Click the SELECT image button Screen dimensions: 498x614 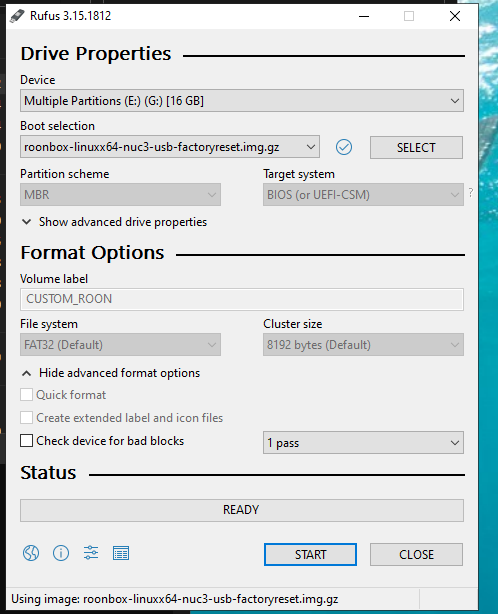click(x=416, y=148)
